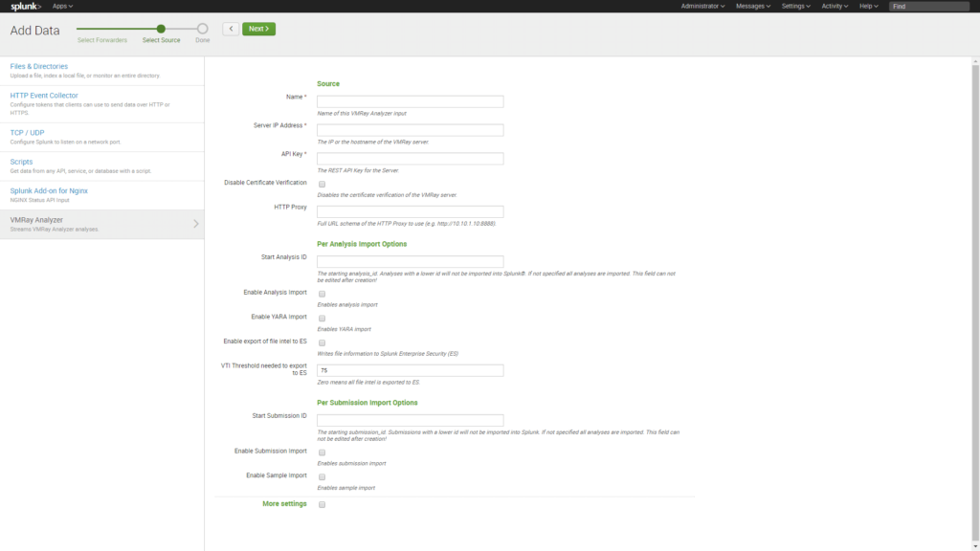This screenshot has width=980, height=551.
Task: Click the HTTP Proxy field
Action: 410,211
